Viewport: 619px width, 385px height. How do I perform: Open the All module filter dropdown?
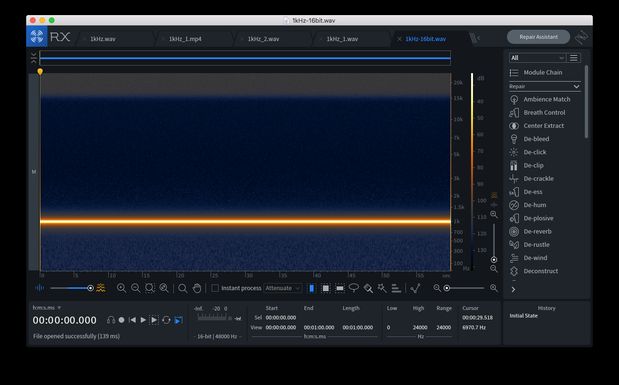[x=537, y=58]
